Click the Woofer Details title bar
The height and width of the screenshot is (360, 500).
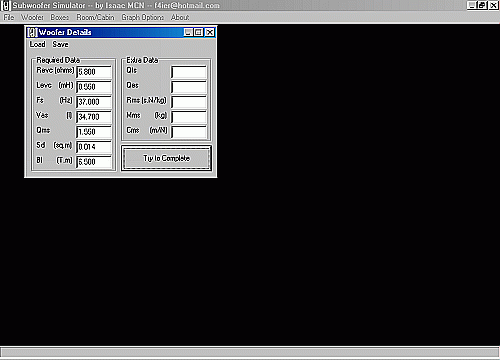[x=121, y=32]
